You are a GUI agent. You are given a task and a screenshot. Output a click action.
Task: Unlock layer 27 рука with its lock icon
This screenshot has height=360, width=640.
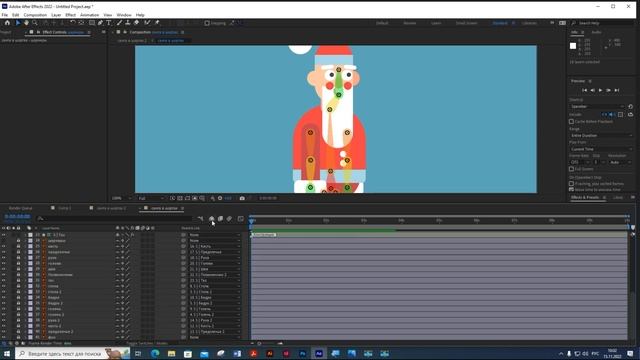pos(18,258)
